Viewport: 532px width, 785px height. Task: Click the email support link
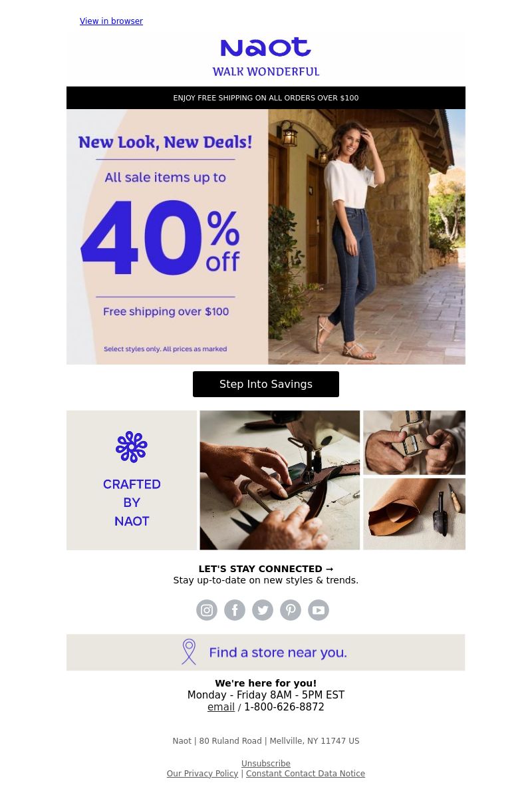pyautogui.click(x=221, y=707)
